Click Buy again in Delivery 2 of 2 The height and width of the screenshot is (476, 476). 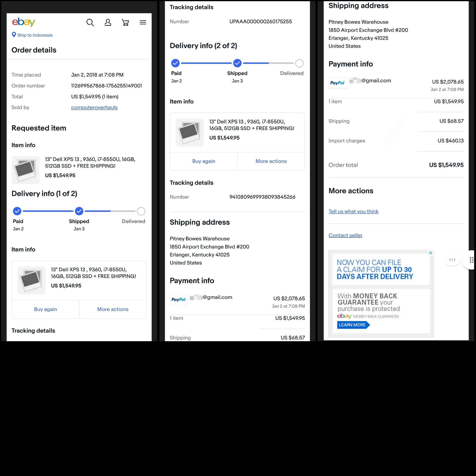(204, 161)
